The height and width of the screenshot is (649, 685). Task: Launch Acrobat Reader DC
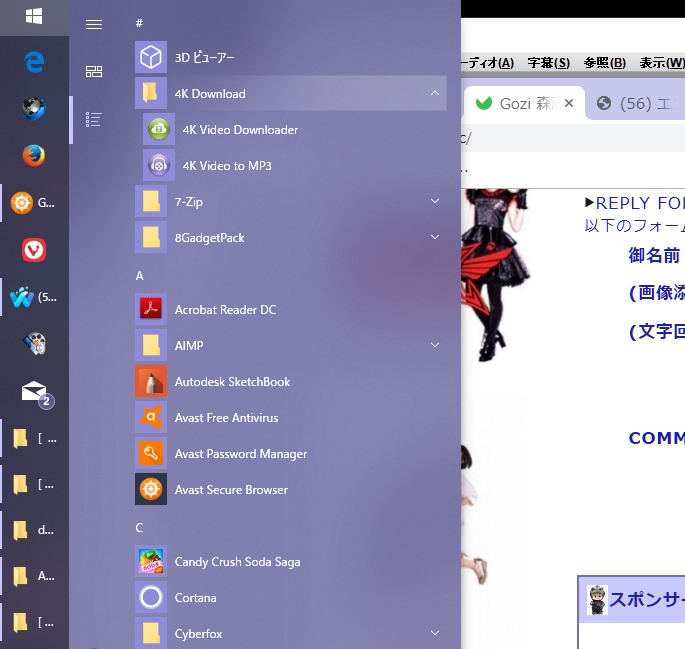(x=225, y=310)
